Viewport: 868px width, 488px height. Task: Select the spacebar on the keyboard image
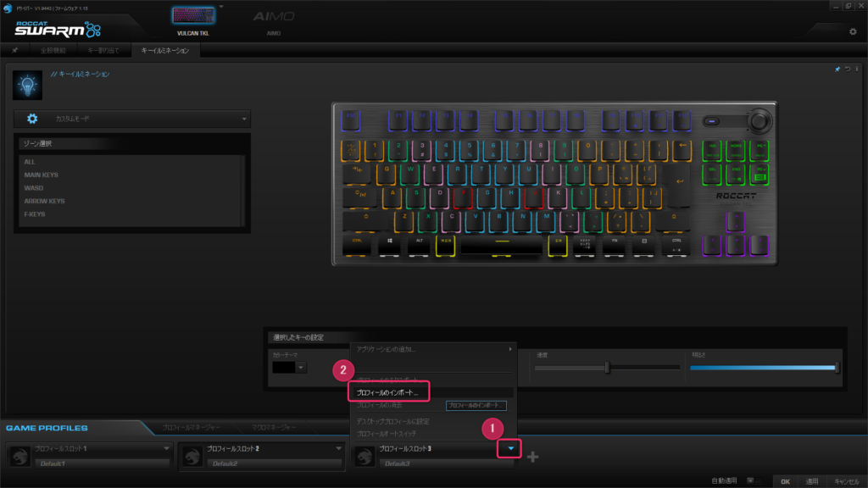502,245
